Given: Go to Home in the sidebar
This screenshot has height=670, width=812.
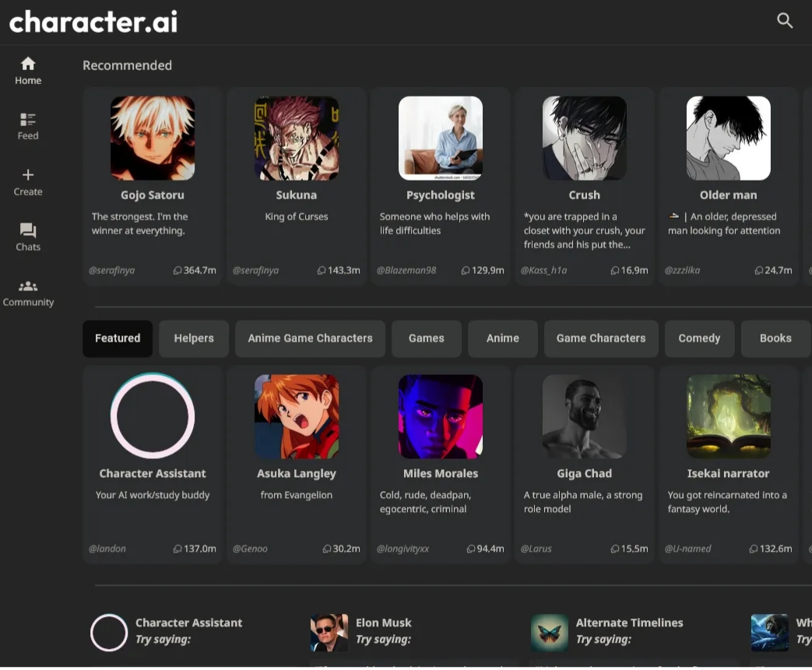Looking at the screenshot, I should click(28, 64).
